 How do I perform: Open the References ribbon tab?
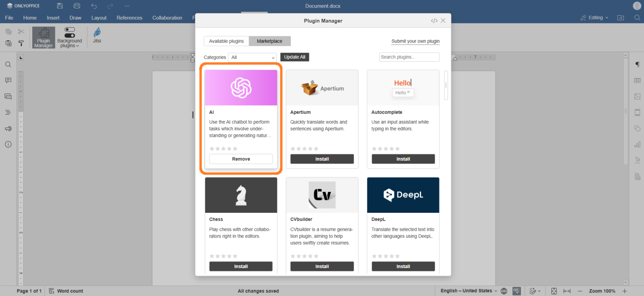tap(129, 18)
